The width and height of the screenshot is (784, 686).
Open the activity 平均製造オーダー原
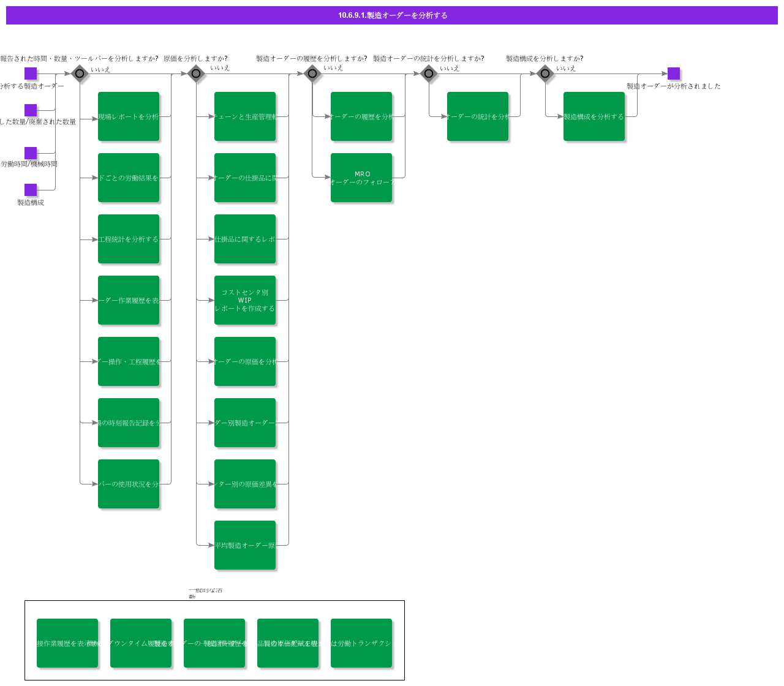245,545
